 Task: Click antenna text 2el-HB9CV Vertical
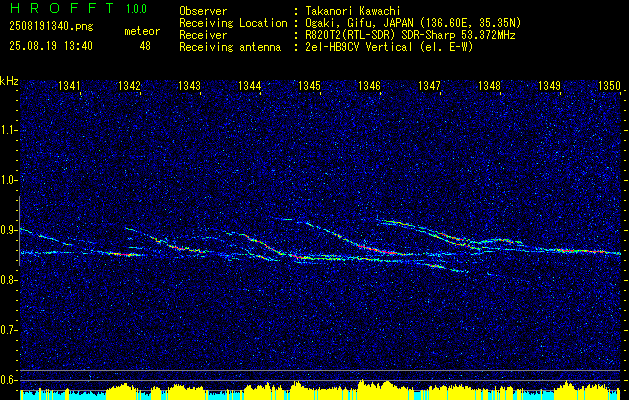pos(359,47)
